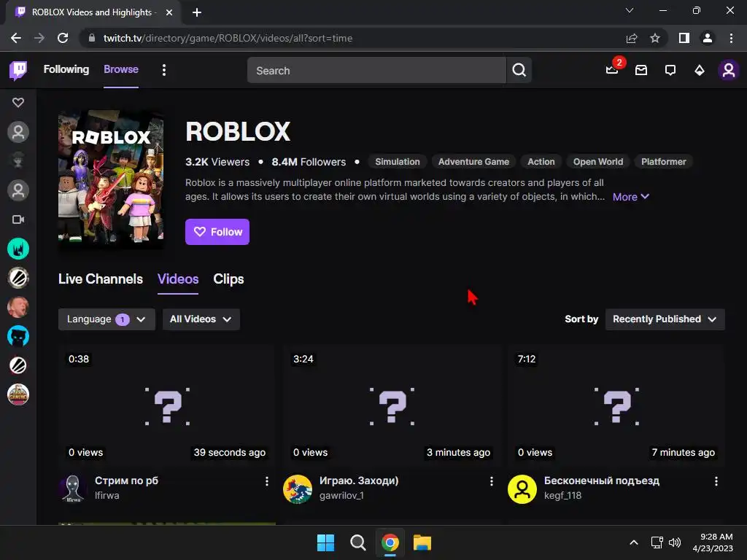747x560 pixels.
Task: Select the Videos tab
Action: [x=178, y=279]
